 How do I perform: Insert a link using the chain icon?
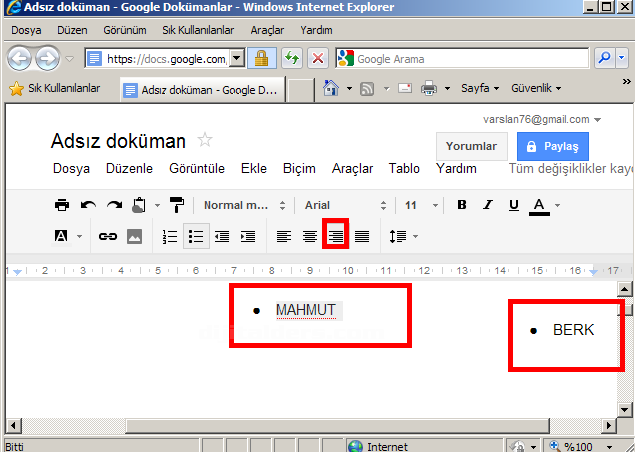click(107, 237)
